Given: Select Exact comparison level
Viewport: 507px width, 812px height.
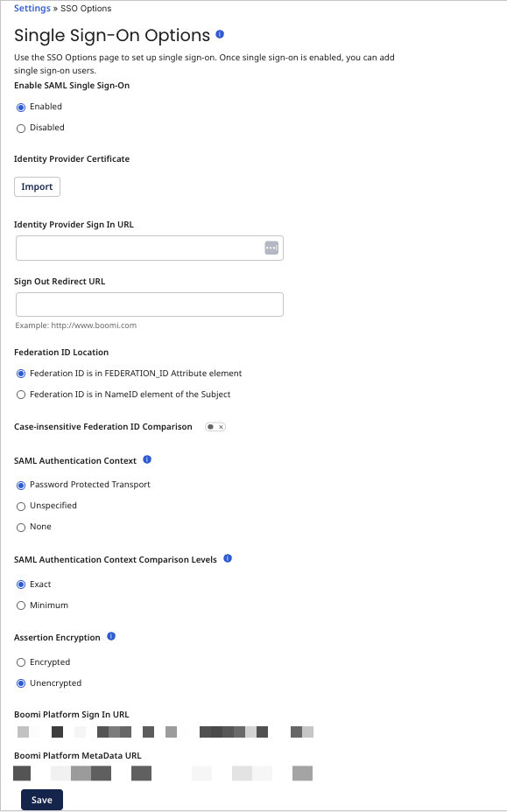Looking at the screenshot, I should [x=20, y=584].
